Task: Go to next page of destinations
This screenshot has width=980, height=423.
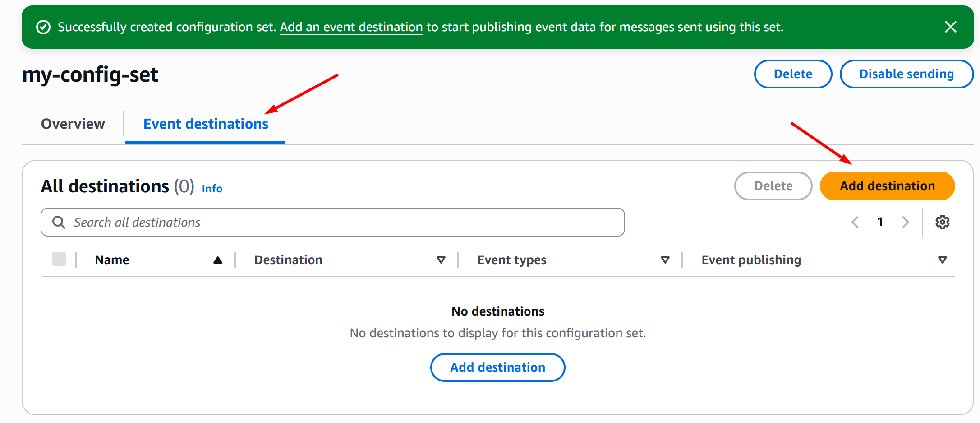Action: [905, 222]
